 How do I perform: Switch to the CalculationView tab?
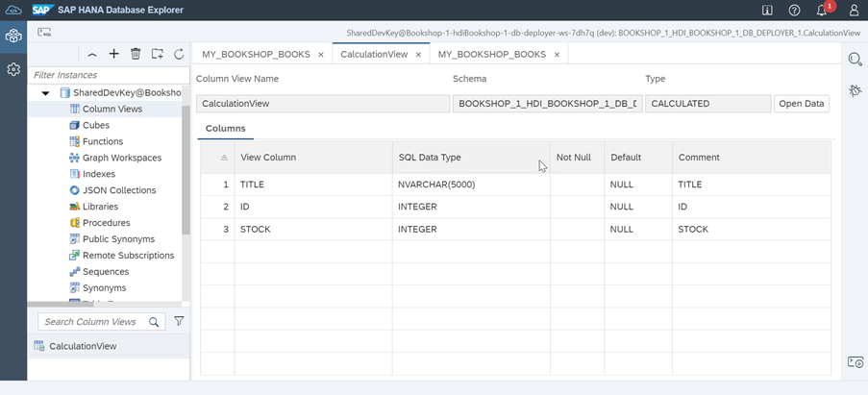tap(374, 54)
